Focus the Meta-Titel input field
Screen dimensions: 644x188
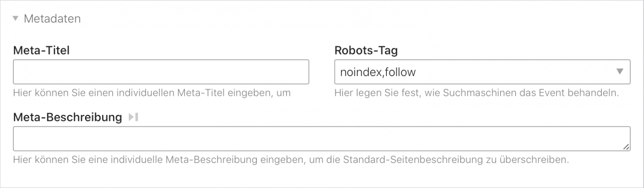(x=161, y=72)
